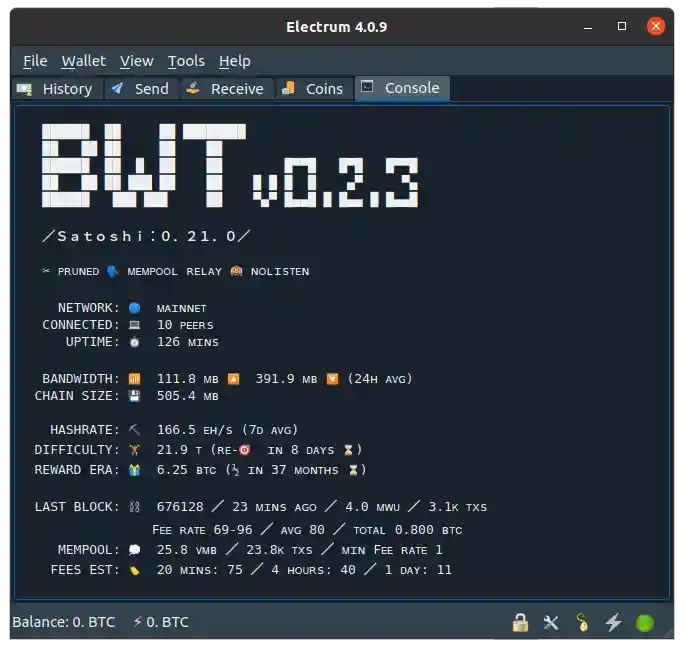
Task: Switch to the Receive tab
Action: tap(227, 89)
